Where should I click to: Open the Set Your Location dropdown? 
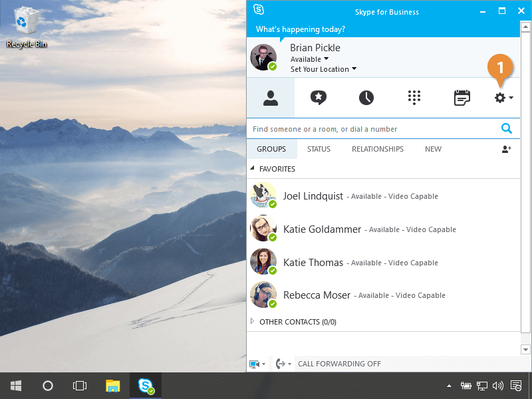323,69
